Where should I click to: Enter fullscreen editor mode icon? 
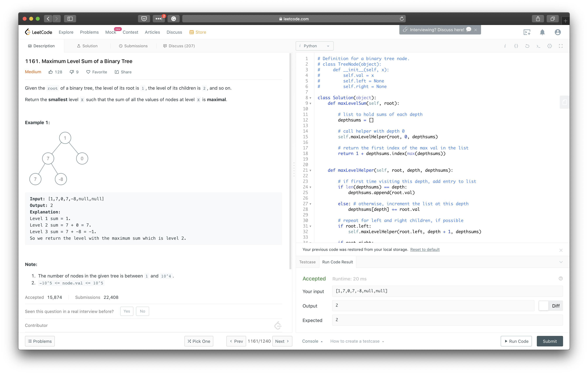click(x=561, y=46)
